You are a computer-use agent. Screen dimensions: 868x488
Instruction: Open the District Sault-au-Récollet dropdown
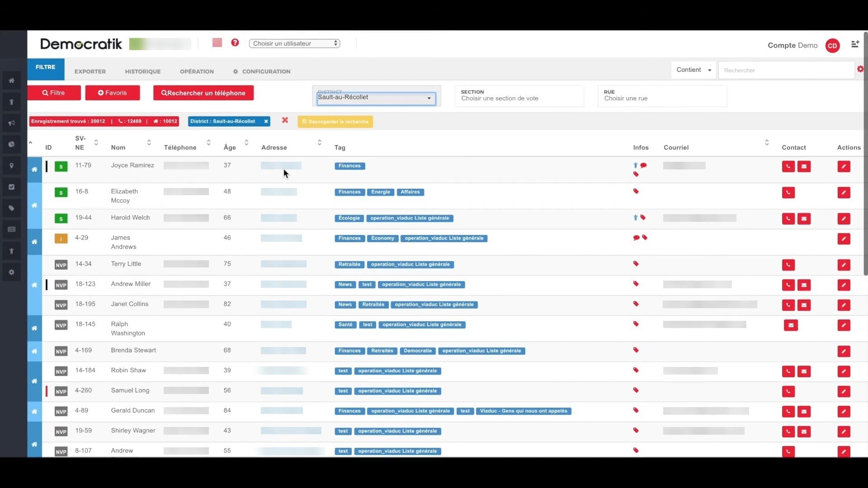376,98
